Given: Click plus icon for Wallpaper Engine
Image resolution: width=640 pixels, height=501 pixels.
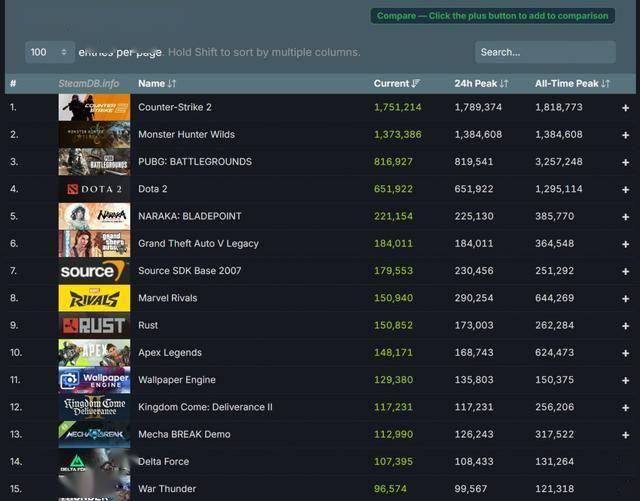Looking at the screenshot, I should [x=625, y=380].
